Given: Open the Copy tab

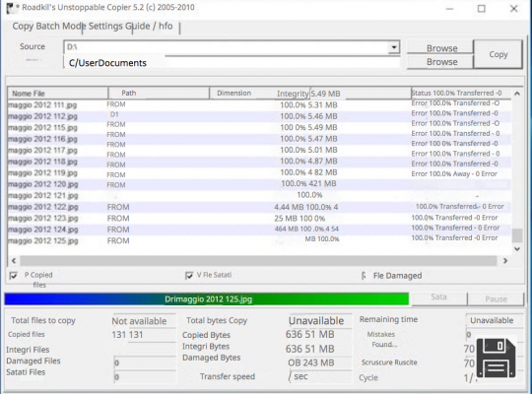Looking at the screenshot, I should point(23,27).
